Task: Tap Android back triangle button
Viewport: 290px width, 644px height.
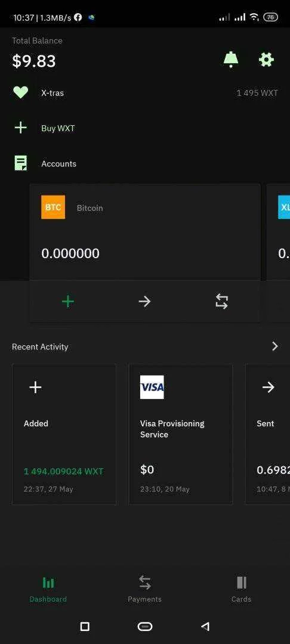Action: (x=205, y=626)
